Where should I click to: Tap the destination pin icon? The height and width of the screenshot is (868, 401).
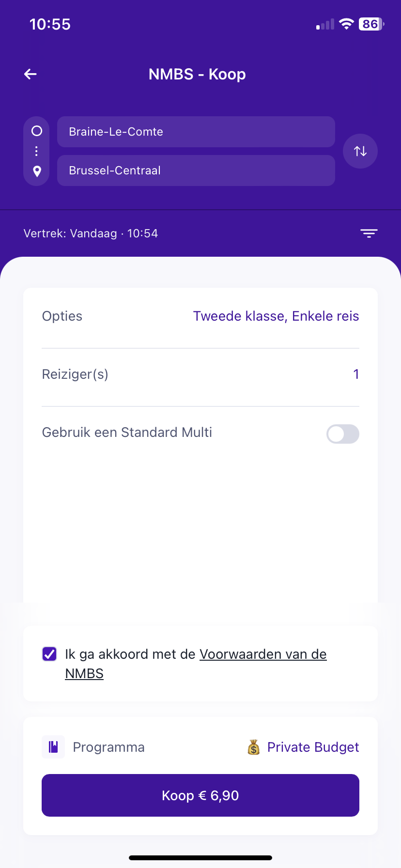[37, 171]
